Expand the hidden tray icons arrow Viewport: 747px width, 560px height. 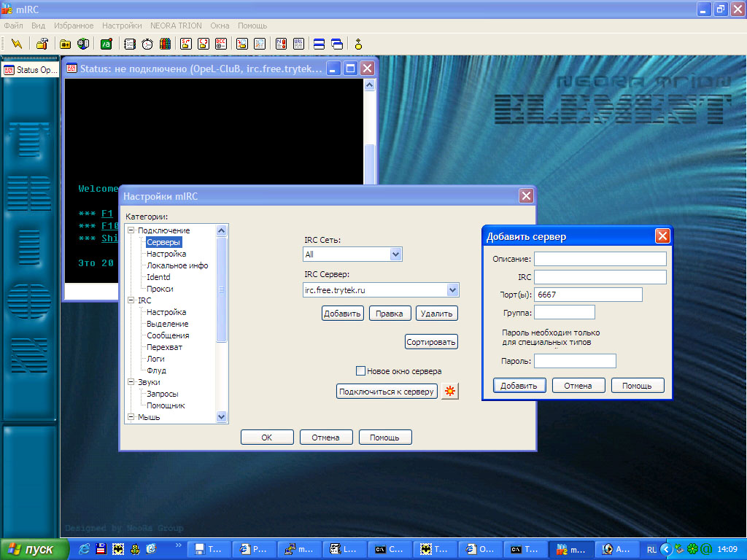(x=666, y=549)
